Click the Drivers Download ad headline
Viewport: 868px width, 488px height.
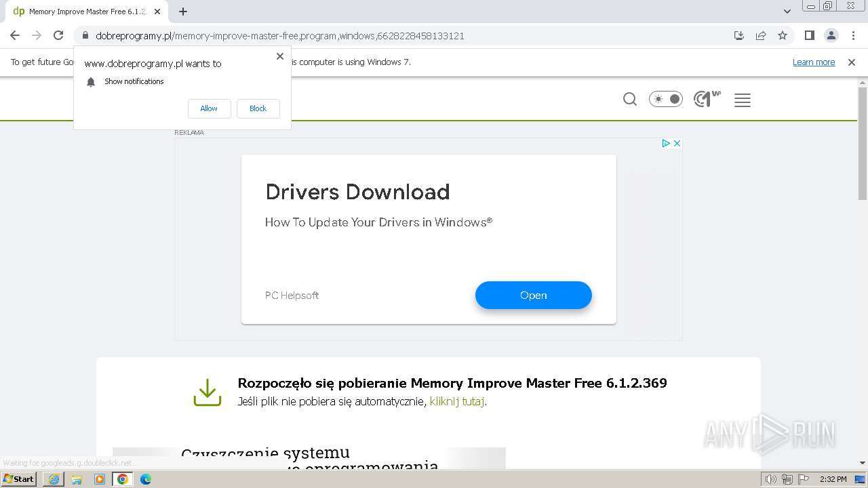click(357, 192)
